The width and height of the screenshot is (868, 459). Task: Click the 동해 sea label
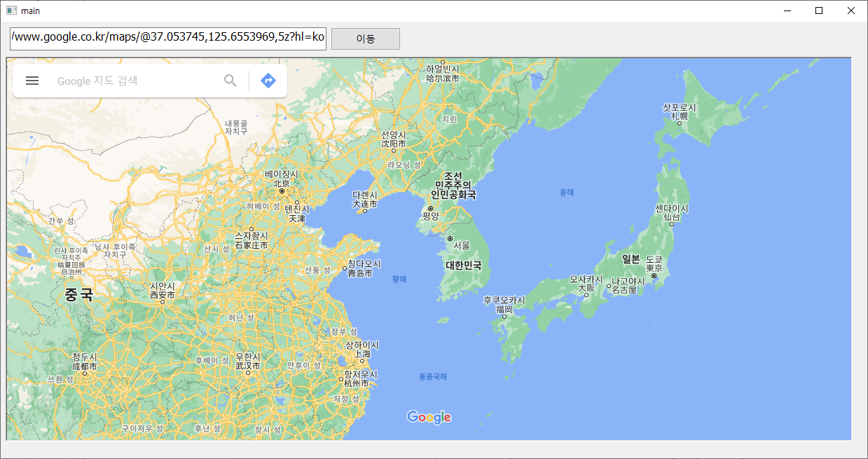[x=567, y=192]
